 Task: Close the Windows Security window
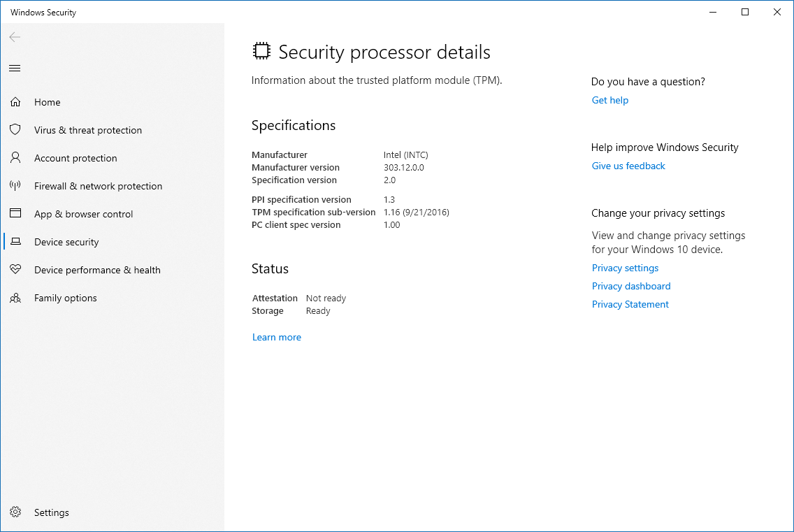(777, 12)
